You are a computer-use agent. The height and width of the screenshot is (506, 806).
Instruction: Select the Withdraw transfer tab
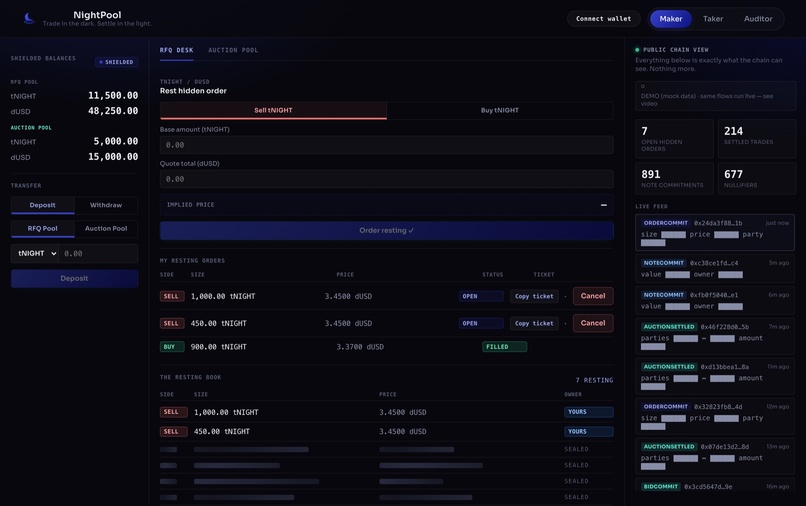click(106, 205)
